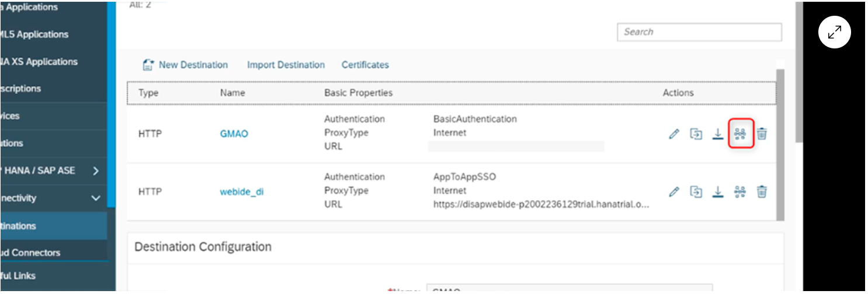
Task: Click the expand fullscreen arrows icon
Action: coord(835,33)
